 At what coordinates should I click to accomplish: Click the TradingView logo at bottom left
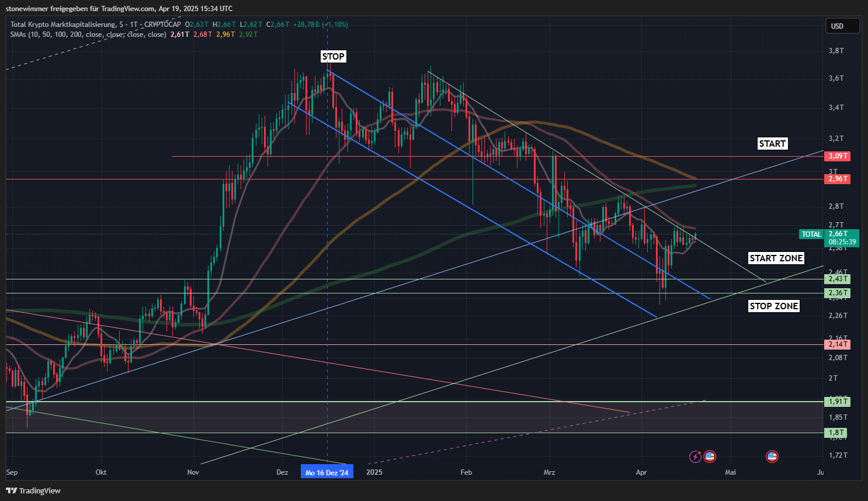point(33,490)
